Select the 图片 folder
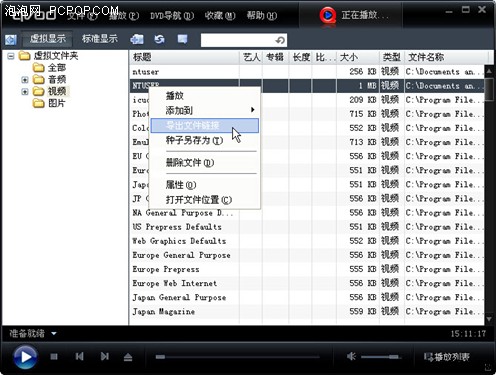The width and height of the screenshot is (496, 375). click(49, 103)
